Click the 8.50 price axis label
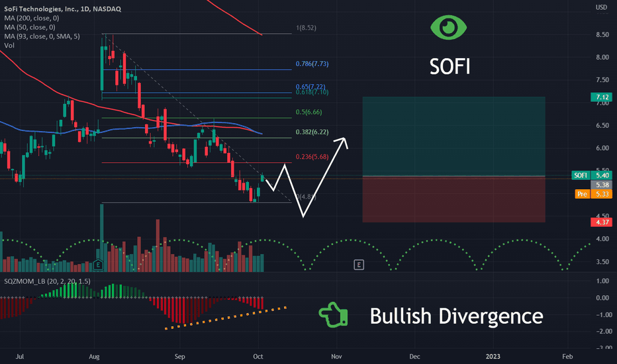Image resolution: width=617 pixels, height=364 pixels. (602, 34)
